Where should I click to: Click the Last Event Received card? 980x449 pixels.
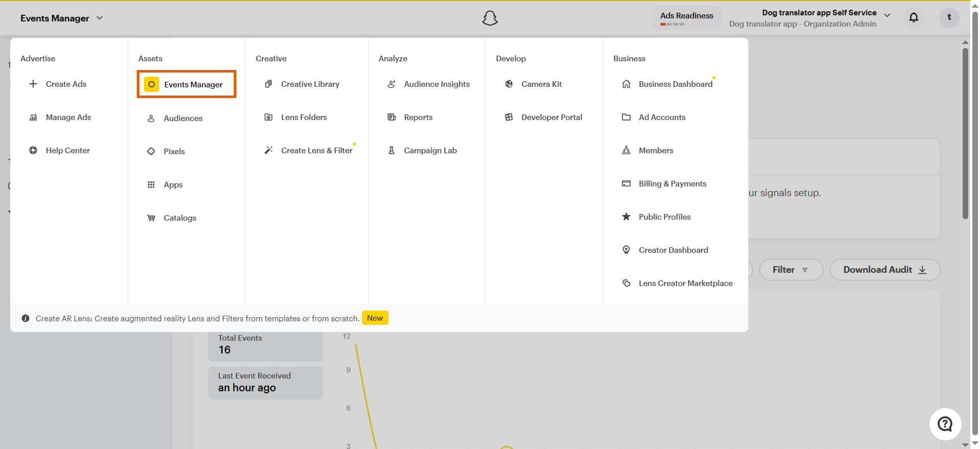[x=265, y=383]
